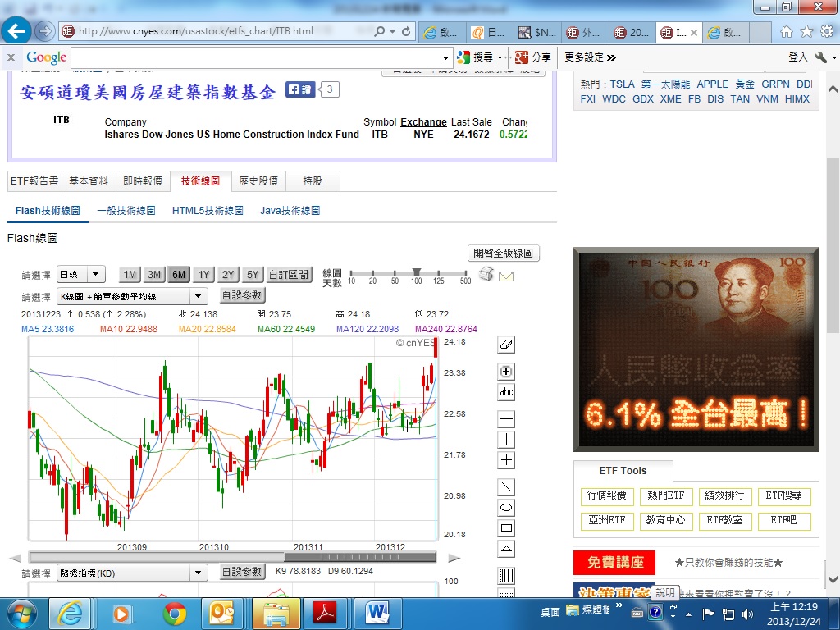
Task: Click 自設參數 next to chart type
Action: point(242,295)
